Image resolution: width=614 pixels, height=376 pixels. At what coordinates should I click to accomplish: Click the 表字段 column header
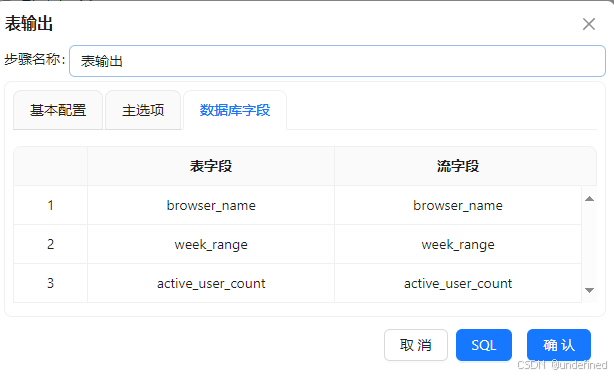211,166
